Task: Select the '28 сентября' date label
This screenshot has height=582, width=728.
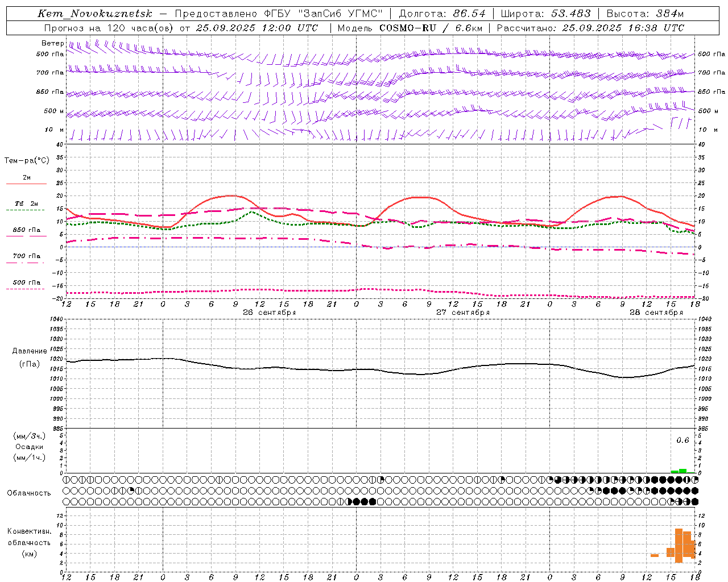Action: (x=656, y=313)
